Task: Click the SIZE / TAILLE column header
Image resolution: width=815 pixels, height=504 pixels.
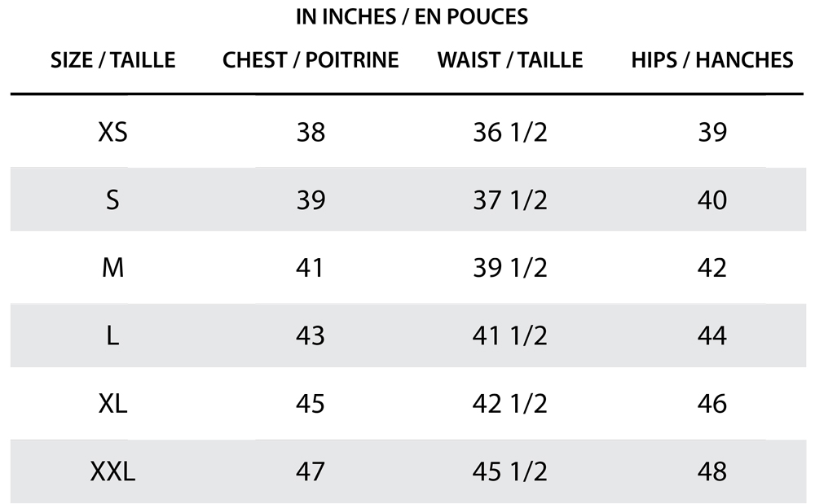Action: coord(113,60)
